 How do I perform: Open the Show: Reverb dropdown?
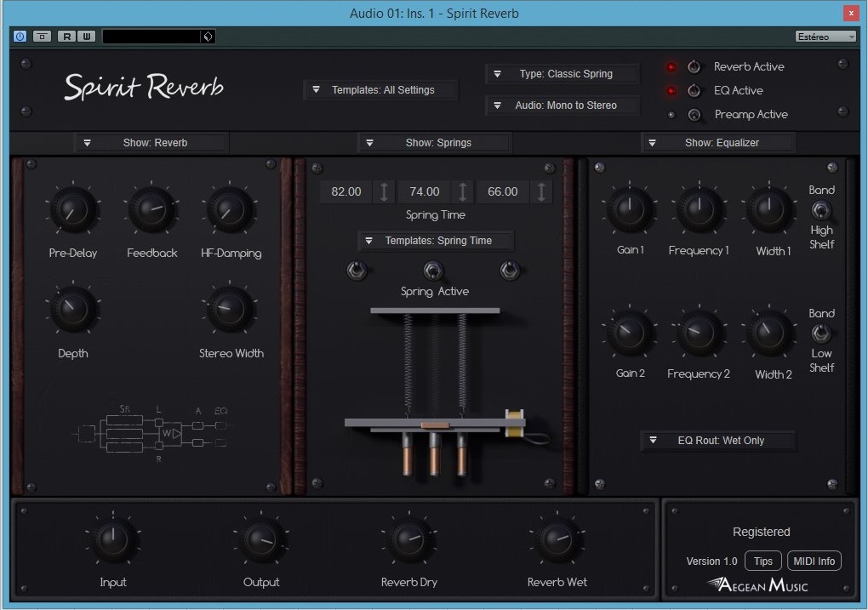point(152,143)
